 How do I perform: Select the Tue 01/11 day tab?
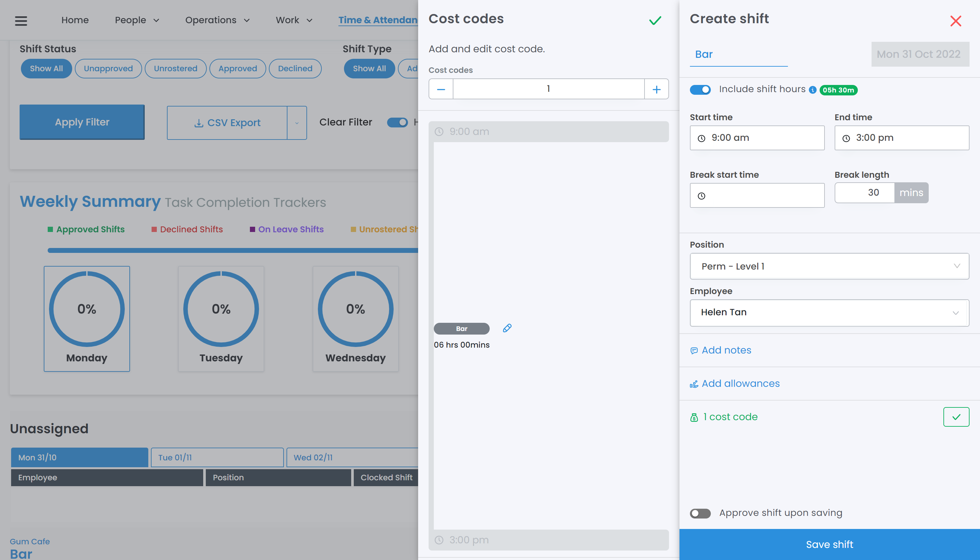217,457
